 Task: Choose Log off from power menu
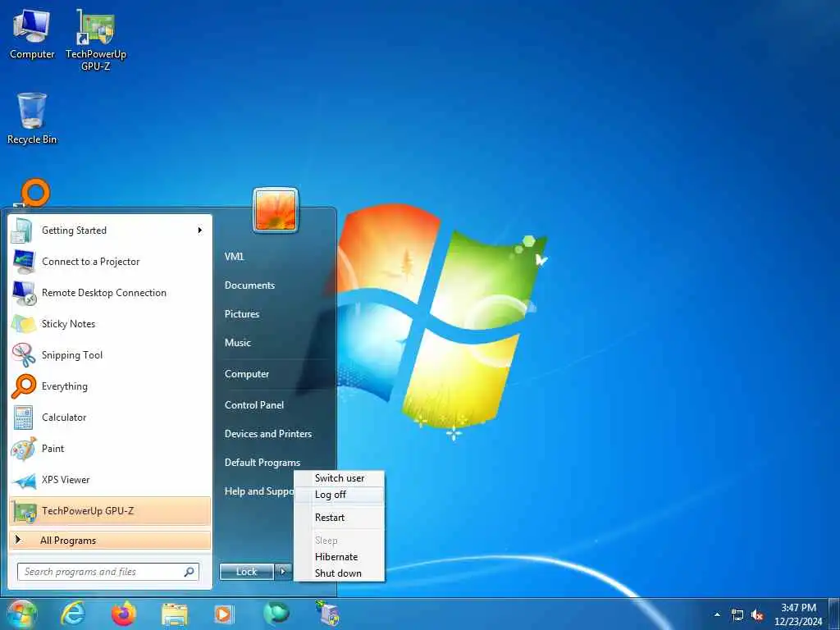(x=339, y=495)
